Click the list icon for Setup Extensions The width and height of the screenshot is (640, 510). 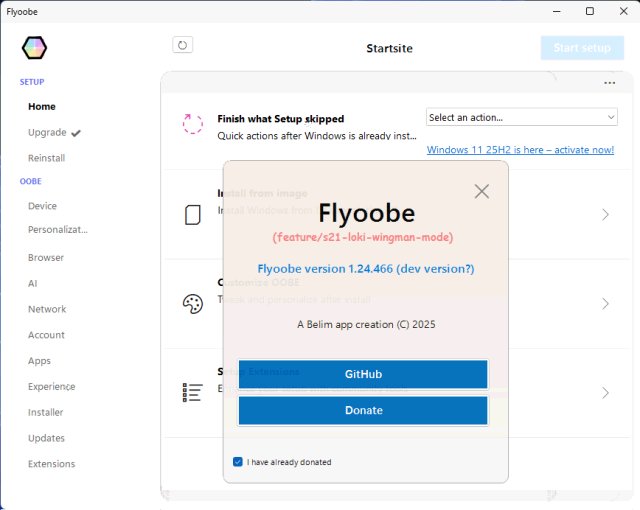point(192,392)
